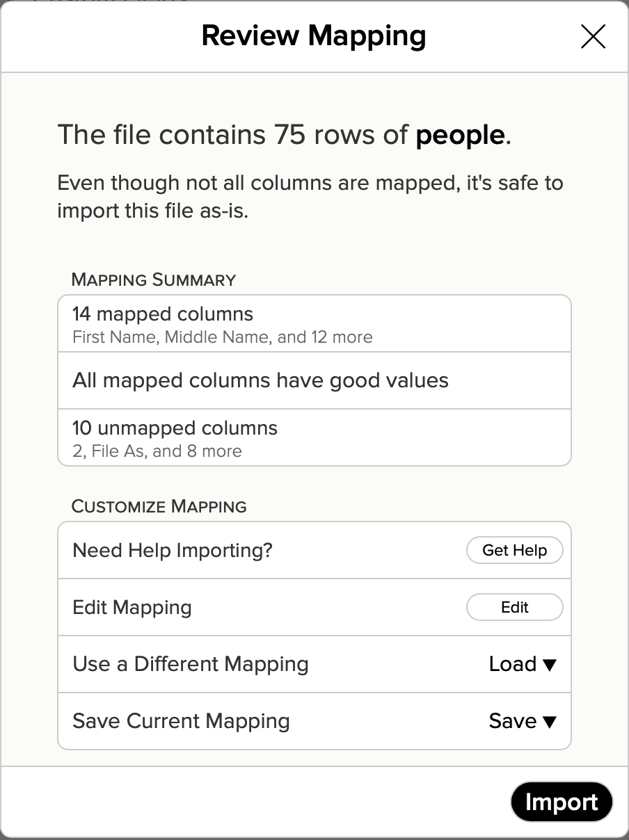629x840 pixels.
Task: Click the 'Save Current Mapping' label
Action: (181, 721)
